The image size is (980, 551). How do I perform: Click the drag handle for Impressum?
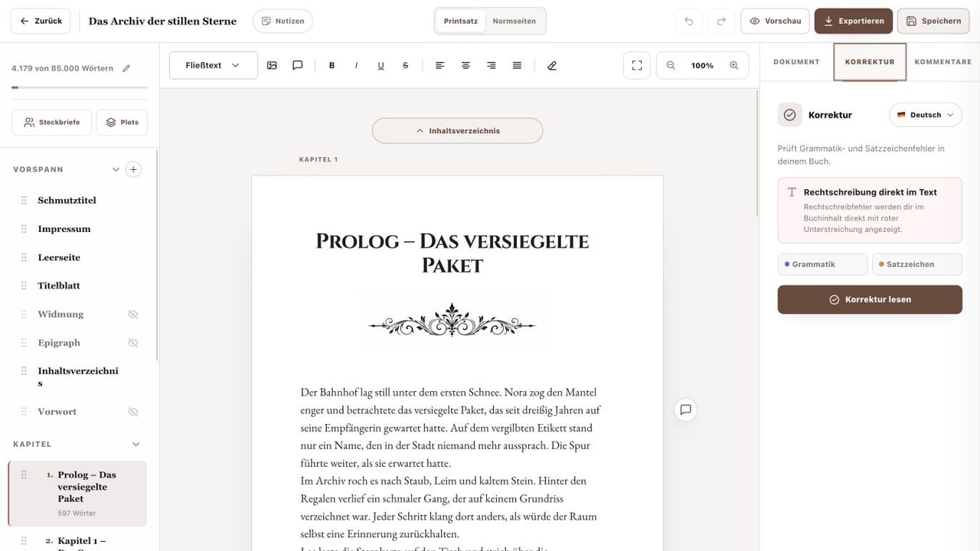24,229
